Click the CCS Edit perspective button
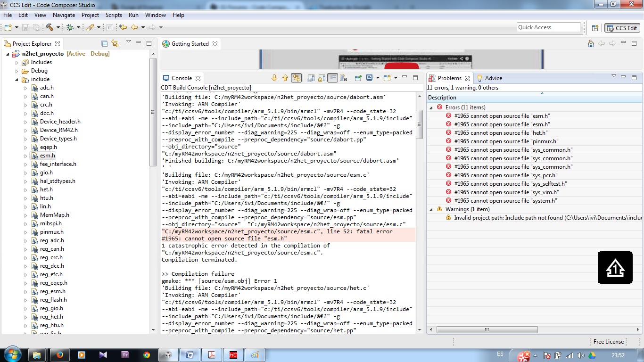This screenshot has width=644, height=362. point(622,28)
